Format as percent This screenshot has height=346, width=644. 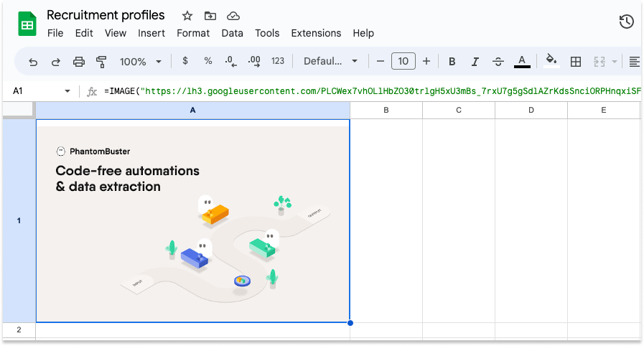(208, 61)
